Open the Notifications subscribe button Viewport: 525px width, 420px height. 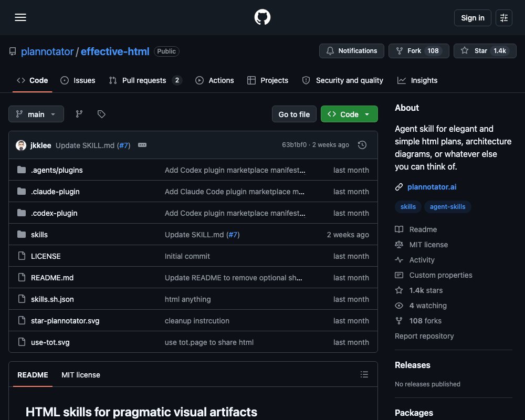[351, 51]
